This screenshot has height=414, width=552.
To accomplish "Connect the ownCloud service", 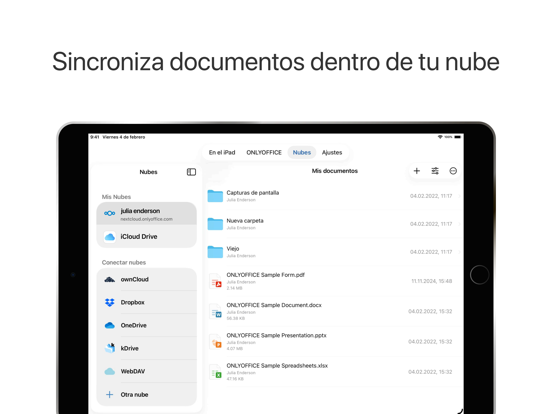I will [x=146, y=280].
